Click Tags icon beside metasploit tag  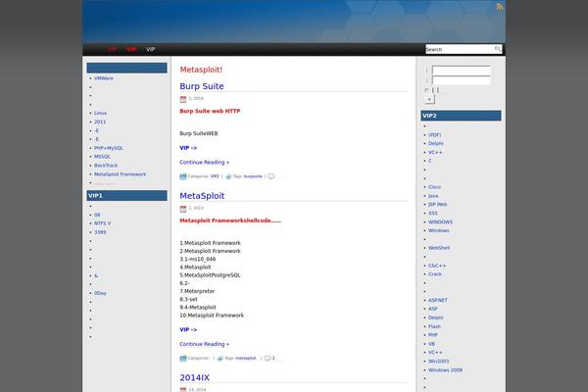click(x=220, y=359)
